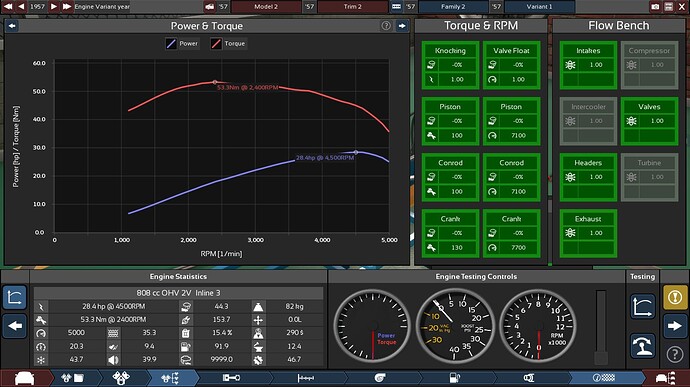Click the graph button in the Testing panel

coord(642,306)
